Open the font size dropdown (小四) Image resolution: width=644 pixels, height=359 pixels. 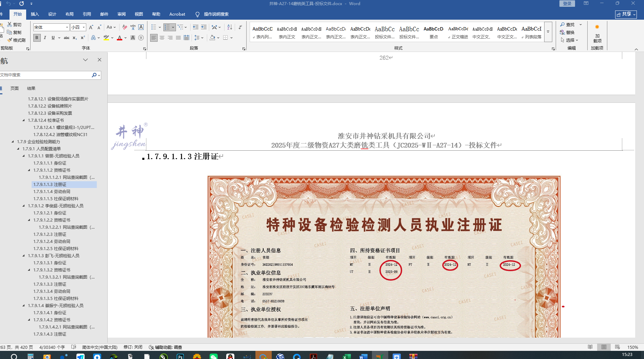click(84, 27)
